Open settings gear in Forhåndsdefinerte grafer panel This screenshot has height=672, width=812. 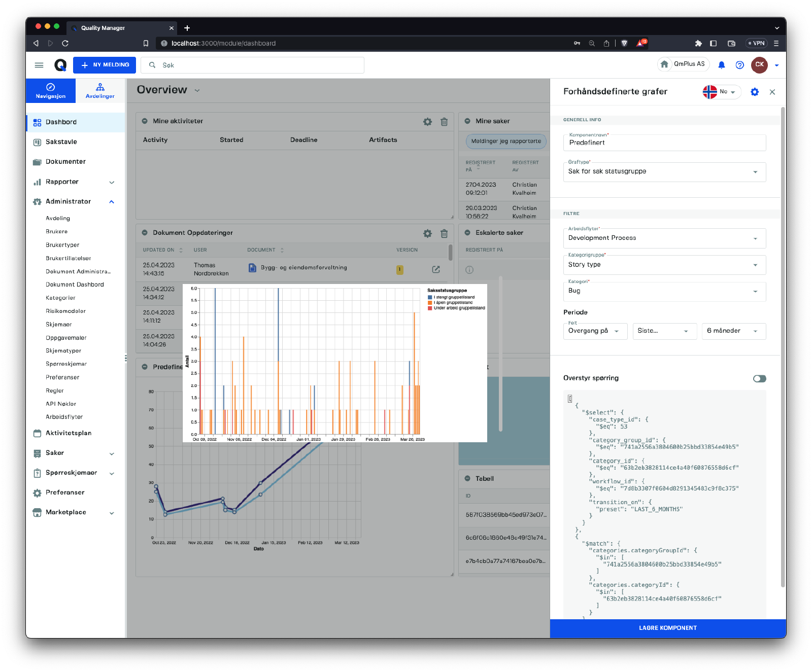[x=755, y=92]
